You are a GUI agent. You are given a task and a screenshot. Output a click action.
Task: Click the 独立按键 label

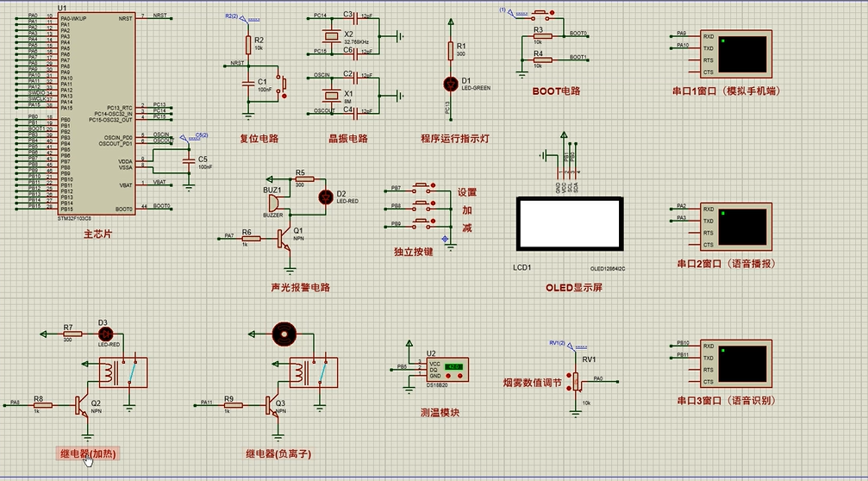tap(414, 252)
